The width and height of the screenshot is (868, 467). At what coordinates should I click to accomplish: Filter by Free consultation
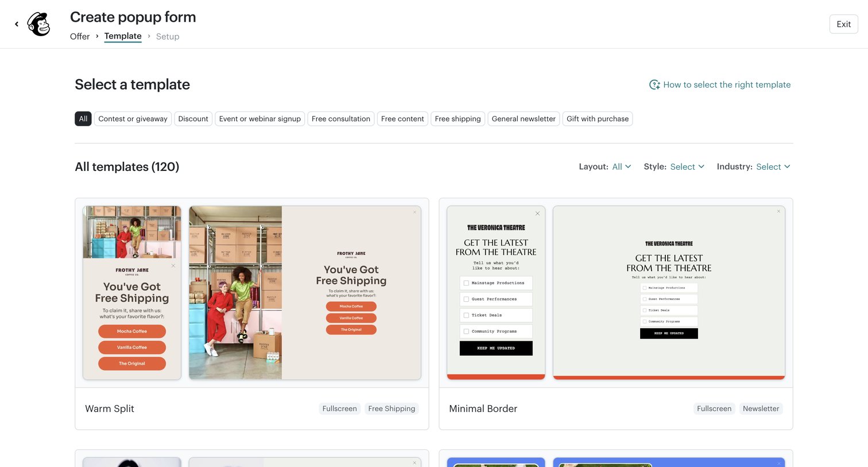(341, 119)
